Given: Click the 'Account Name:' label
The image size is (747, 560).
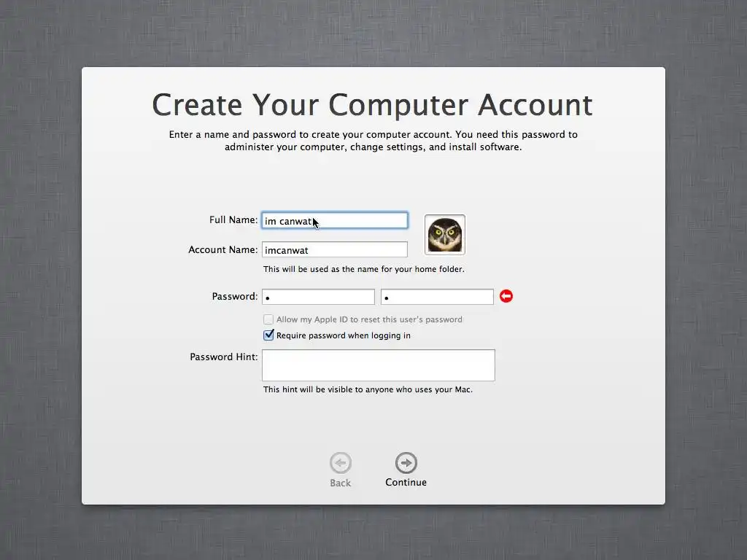Looking at the screenshot, I should pos(223,249).
